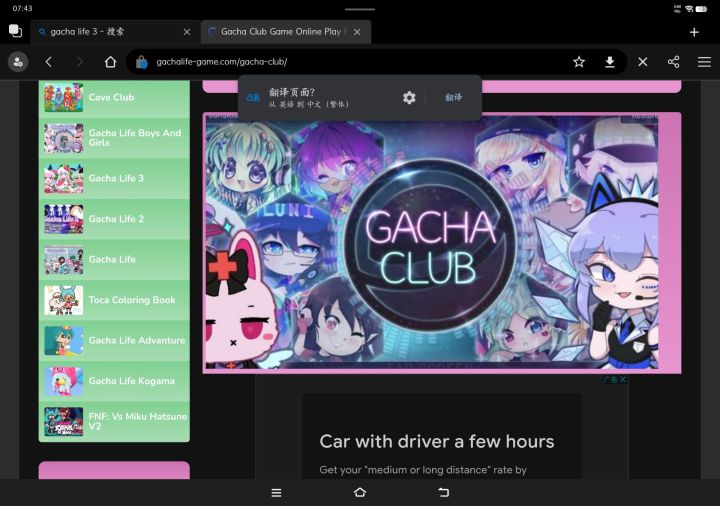Click the Toca Coloring Book thumbnail
The width and height of the screenshot is (720, 506).
pyautogui.click(x=64, y=300)
